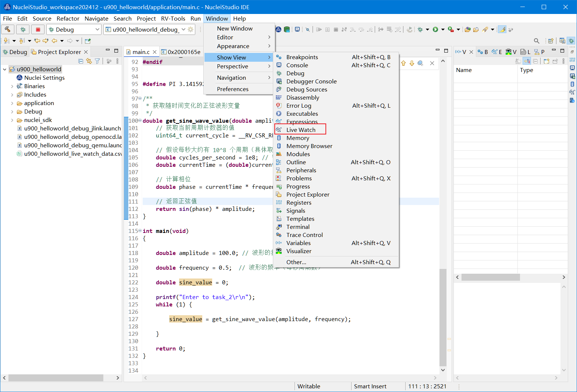Click Step Into toolbar icon

tap(353, 29)
